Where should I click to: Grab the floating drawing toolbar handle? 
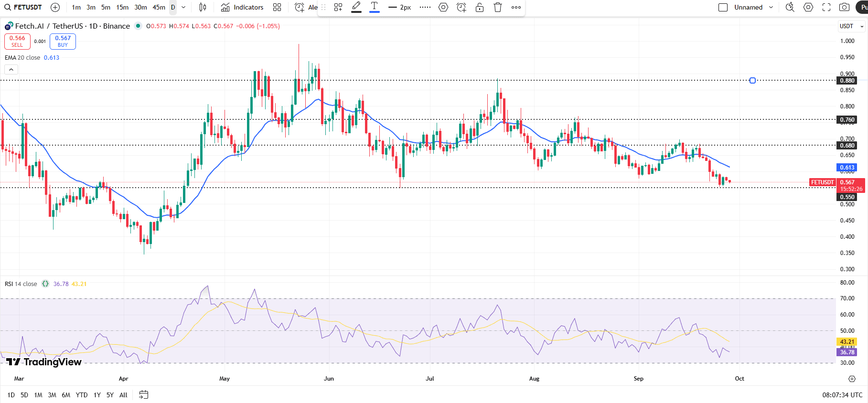pos(323,7)
